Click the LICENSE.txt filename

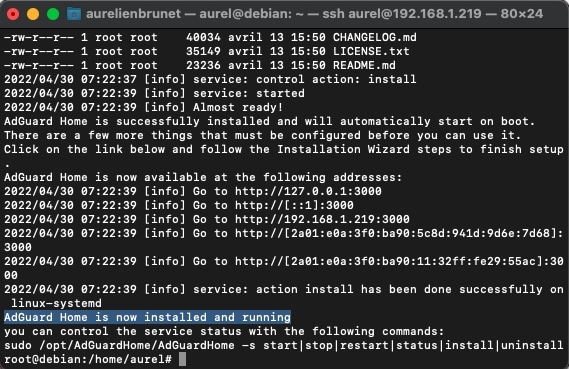[371, 51]
